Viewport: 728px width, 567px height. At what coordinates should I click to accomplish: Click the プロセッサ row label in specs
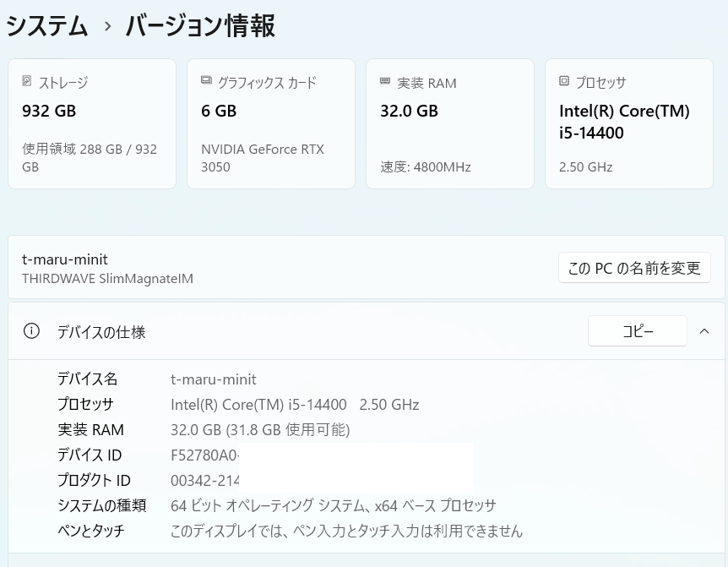tap(85, 404)
